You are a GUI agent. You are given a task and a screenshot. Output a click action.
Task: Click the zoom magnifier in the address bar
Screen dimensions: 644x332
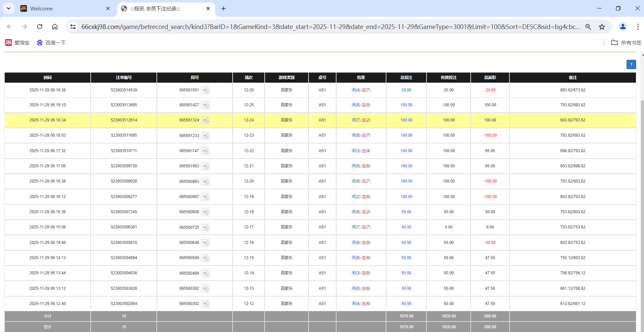[x=588, y=27]
